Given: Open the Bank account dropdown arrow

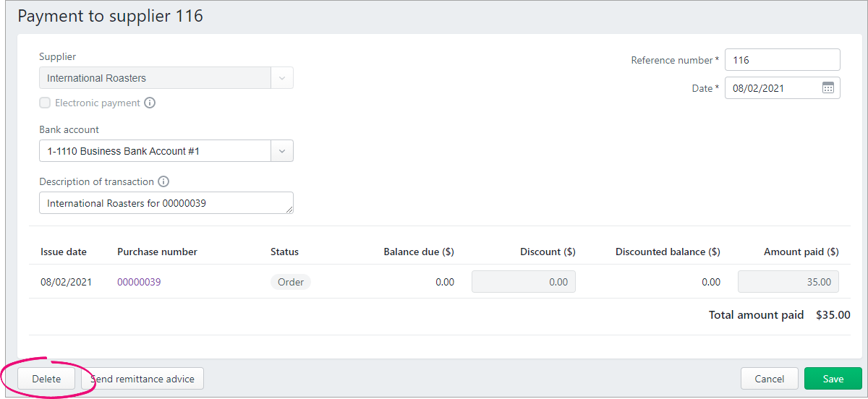Looking at the screenshot, I should 282,151.
